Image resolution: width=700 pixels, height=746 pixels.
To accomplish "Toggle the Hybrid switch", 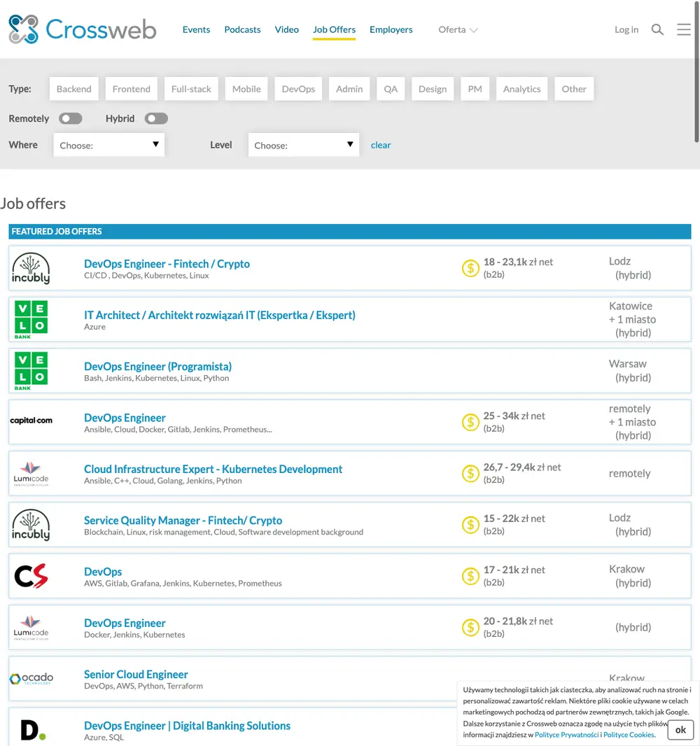I will point(156,118).
